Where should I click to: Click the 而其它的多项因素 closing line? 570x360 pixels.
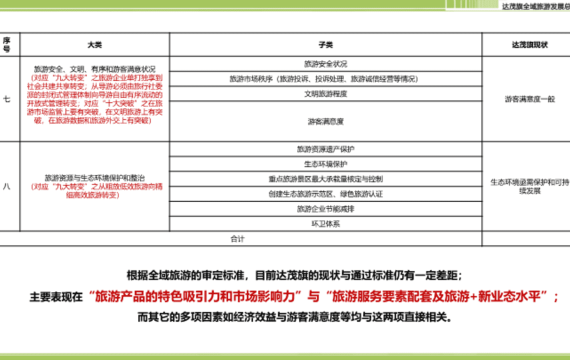[x=295, y=317]
